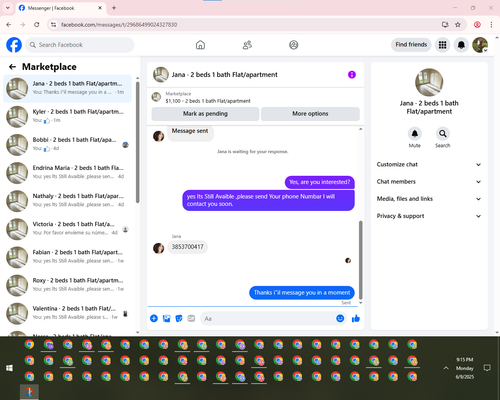This screenshot has width=500, height=400.
Task: Select the Messenger | Facebook browser tab
Action: pos(61,8)
